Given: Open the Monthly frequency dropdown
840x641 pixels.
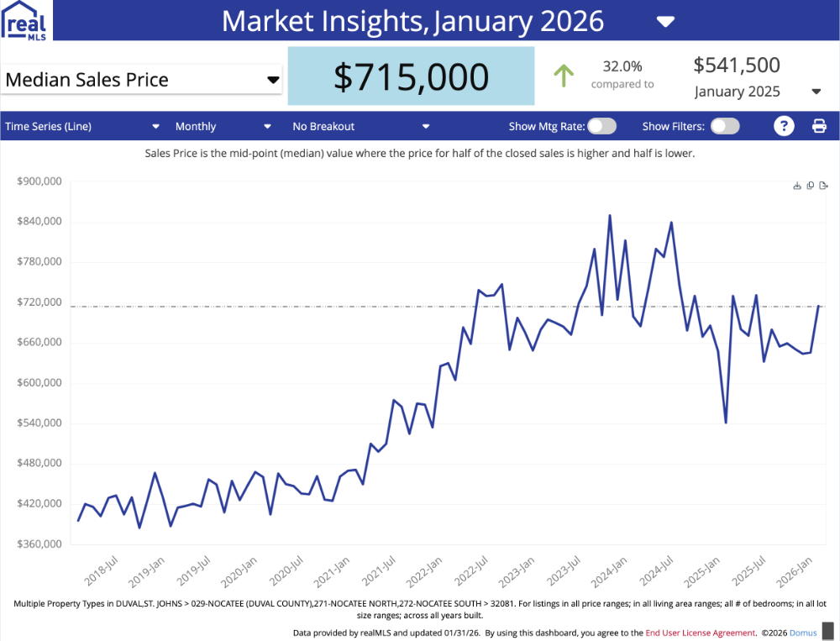Looking at the screenshot, I should point(267,125).
